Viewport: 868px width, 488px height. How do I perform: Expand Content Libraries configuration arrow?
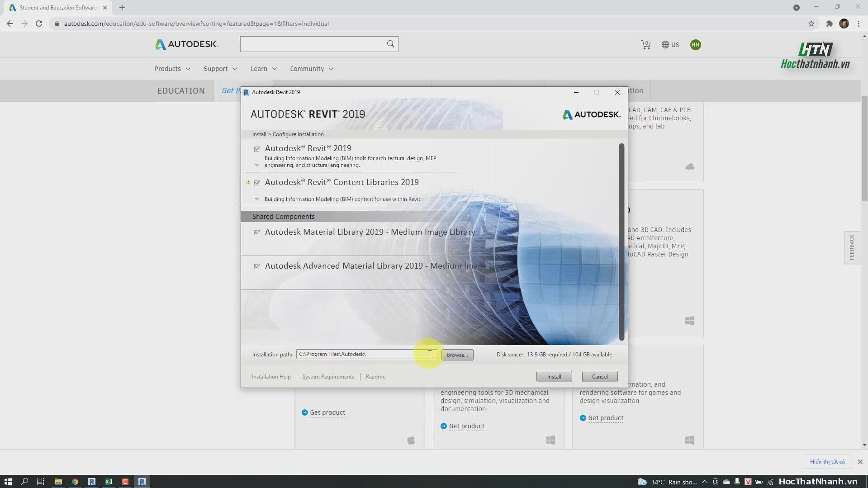click(x=257, y=199)
